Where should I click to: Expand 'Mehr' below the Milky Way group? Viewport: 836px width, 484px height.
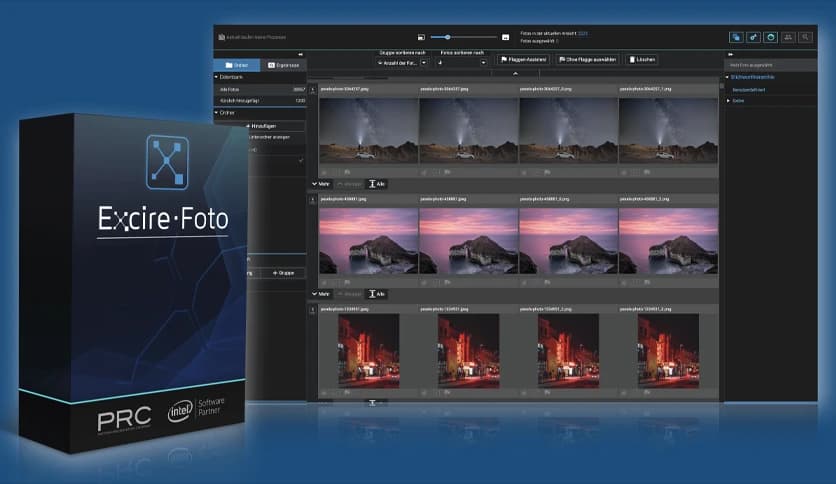(x=321, y=184)
